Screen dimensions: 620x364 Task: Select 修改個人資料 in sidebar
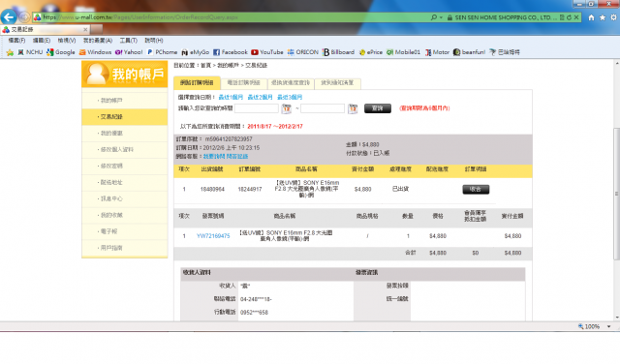tap(125, 150)
